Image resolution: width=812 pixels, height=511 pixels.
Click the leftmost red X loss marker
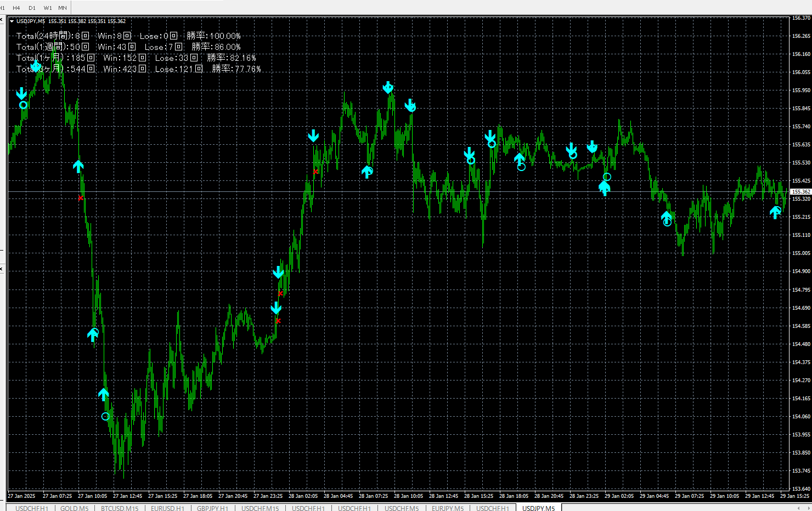[81, 198]
